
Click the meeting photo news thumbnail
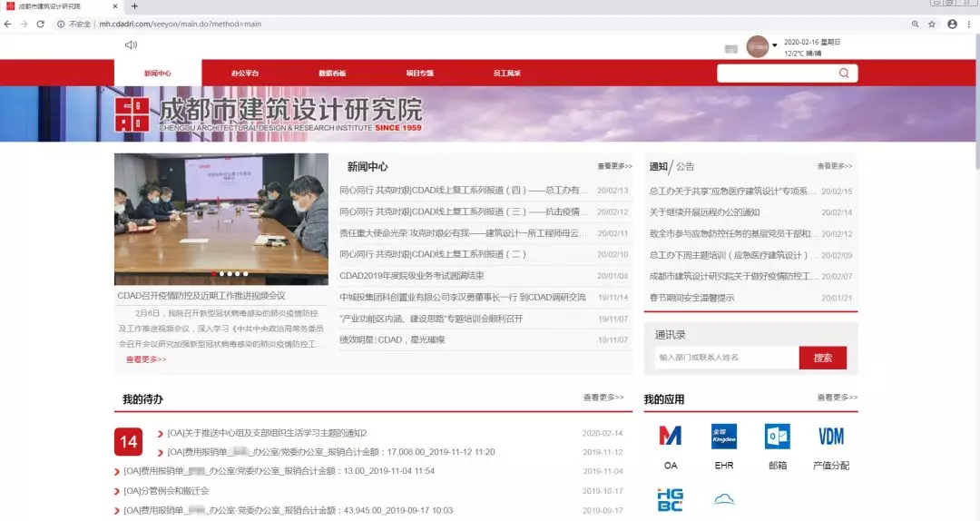220,219
